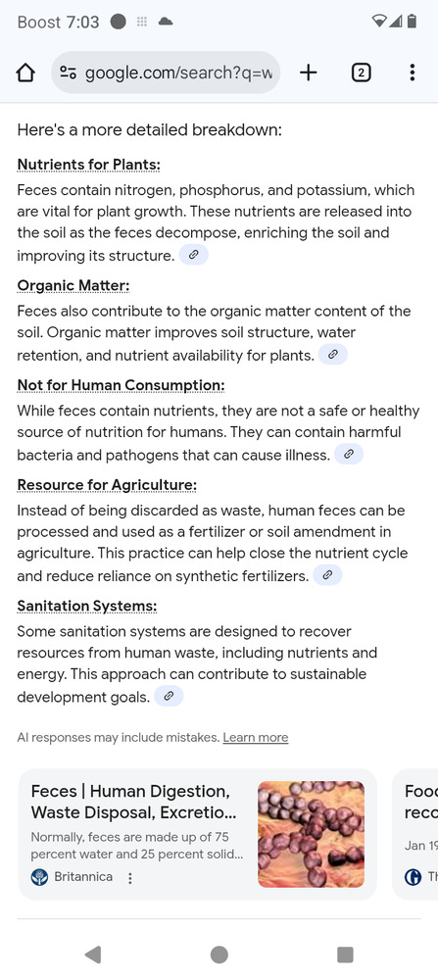Tap the Android home circle button
438x980 pixels.
point(219,955)
